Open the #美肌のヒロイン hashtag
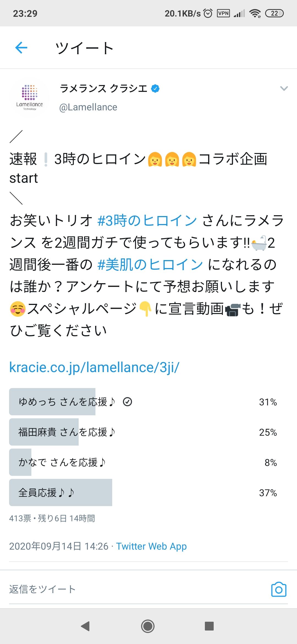This screenshot has width=297, height=644. pyautogui.click(x=150, y=265)
